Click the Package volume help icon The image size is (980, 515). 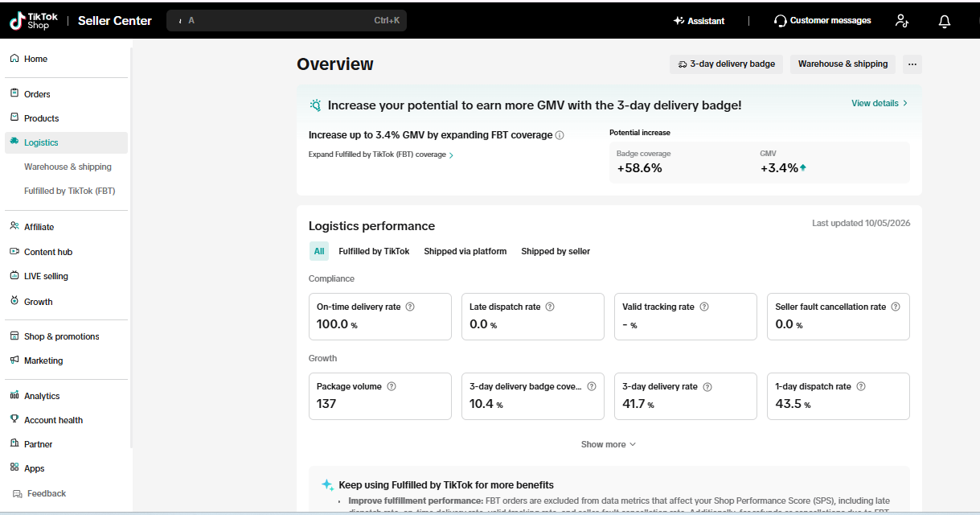click(x=392, y=386)
